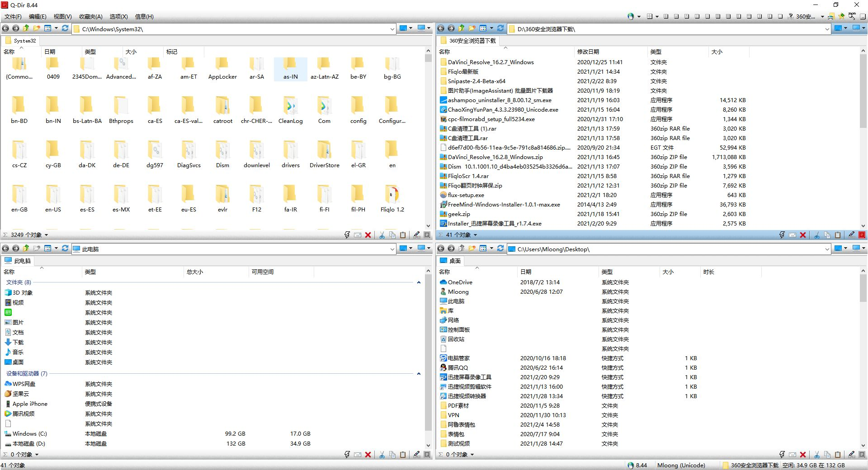Viewport: 868px width, 470px height.
Task: Click the paste clipboard icon in the System32 pane
Action: [403, 235]
